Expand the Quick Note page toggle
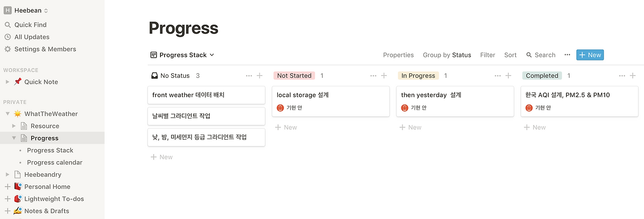 coord(7,82)
